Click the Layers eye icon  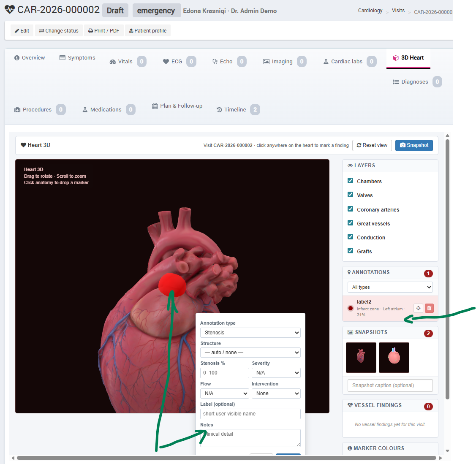pos(350,166)
